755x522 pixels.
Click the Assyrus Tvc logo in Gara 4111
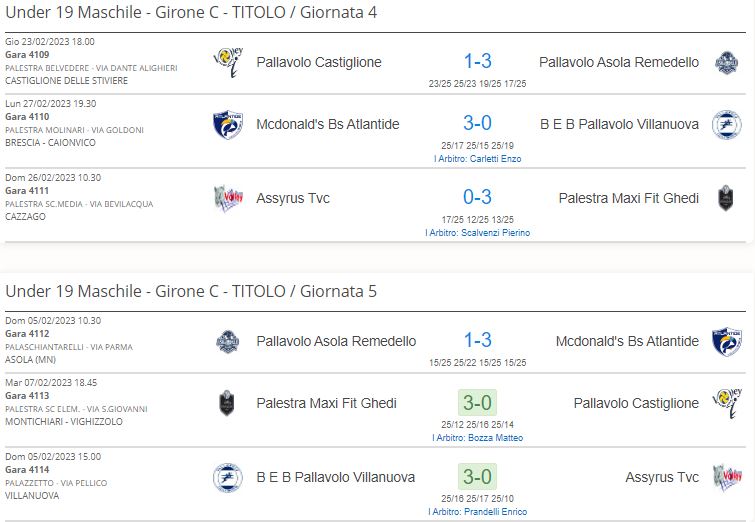tap(228, 198)
